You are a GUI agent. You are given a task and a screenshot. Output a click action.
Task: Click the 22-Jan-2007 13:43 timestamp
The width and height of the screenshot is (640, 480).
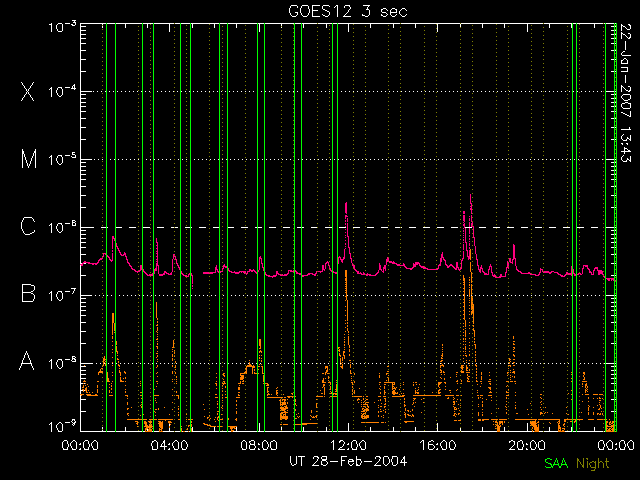626,93
